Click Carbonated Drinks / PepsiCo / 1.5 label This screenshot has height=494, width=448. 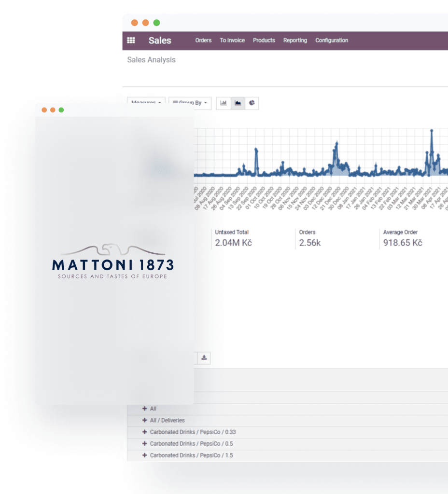coord(192,455)
